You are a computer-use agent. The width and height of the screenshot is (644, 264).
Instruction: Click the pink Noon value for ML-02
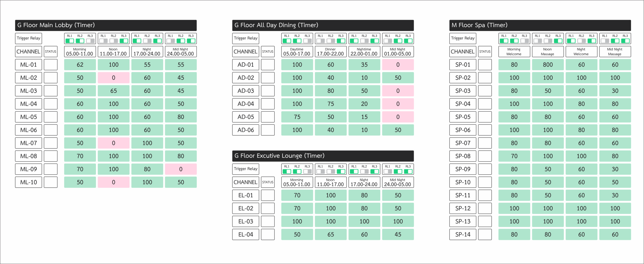pyautogui.click(x=113, y=78)
